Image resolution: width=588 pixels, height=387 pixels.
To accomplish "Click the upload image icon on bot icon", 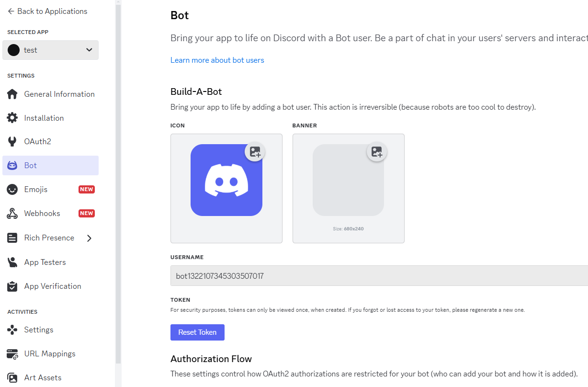I will [255, 152].
